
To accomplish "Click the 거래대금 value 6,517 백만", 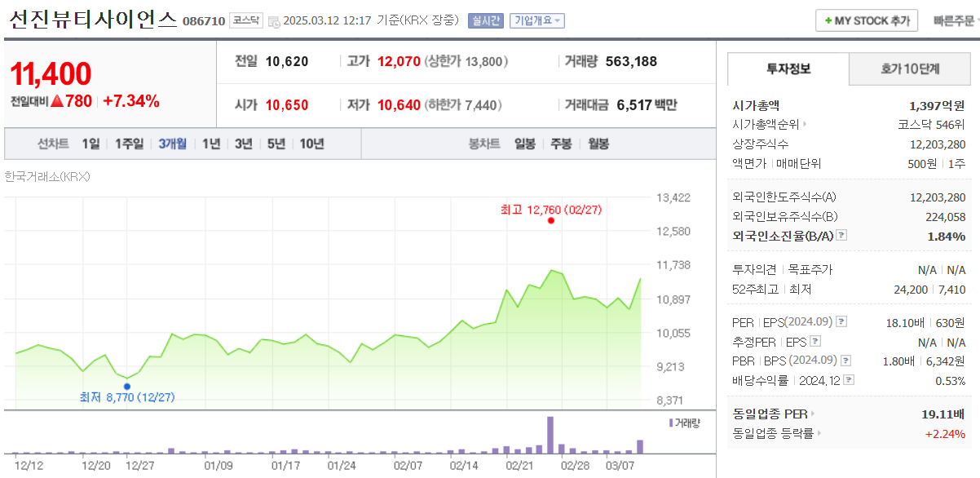I will (647, 104).
